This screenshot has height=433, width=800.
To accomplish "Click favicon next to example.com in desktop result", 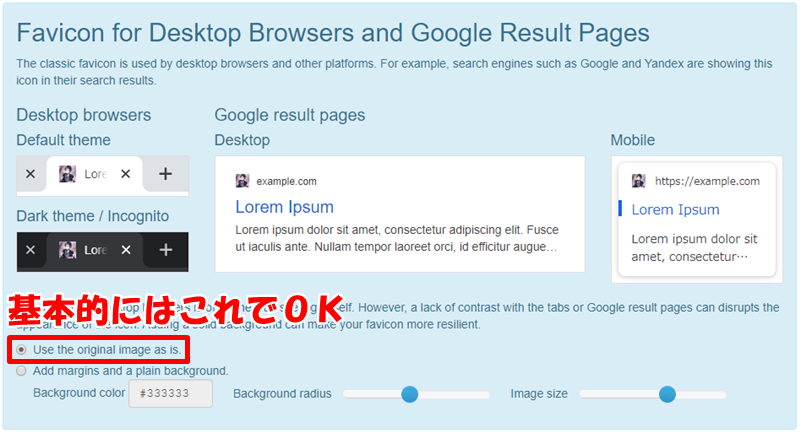I will [242, 181].
